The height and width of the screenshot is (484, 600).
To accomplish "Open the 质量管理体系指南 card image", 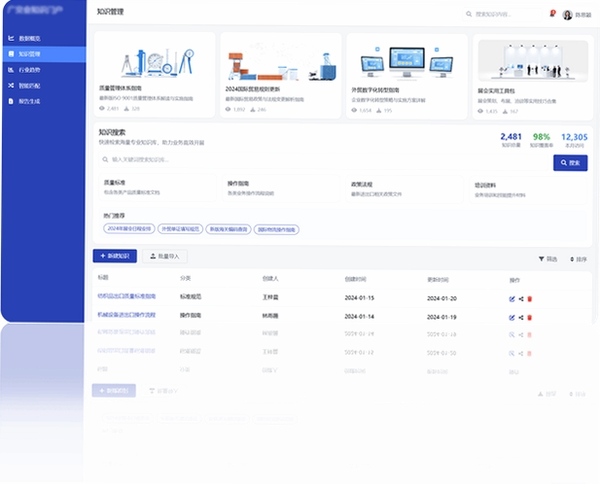I will tap(155, 60).
